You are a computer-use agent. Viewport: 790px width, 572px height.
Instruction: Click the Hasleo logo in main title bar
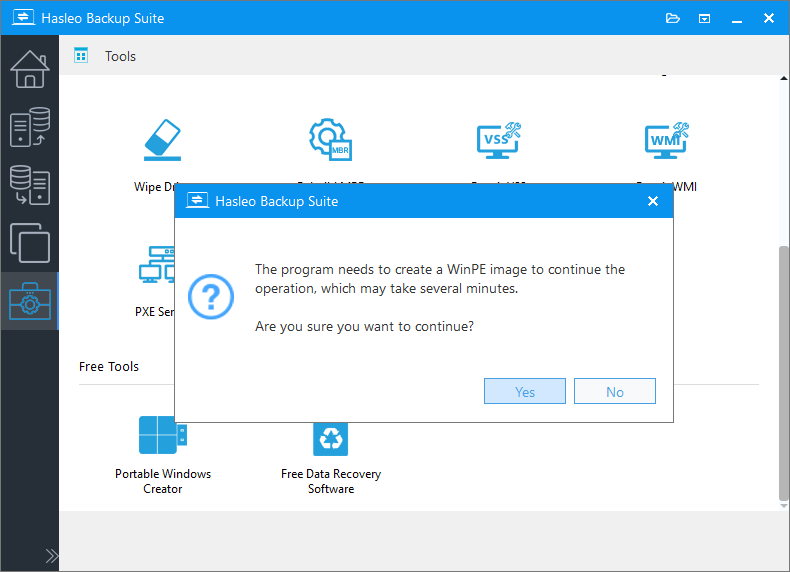tap(23, 17)
